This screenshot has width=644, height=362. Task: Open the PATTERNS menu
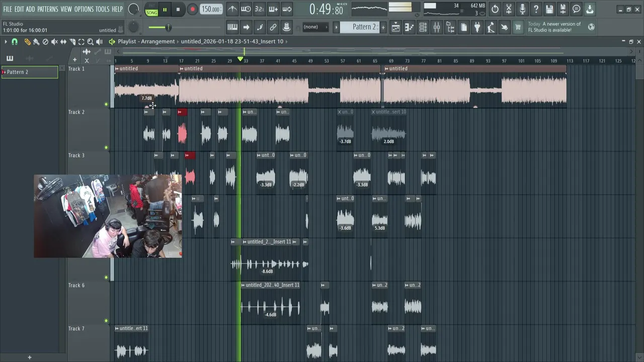pyautogui.click(x=48, y=9)
